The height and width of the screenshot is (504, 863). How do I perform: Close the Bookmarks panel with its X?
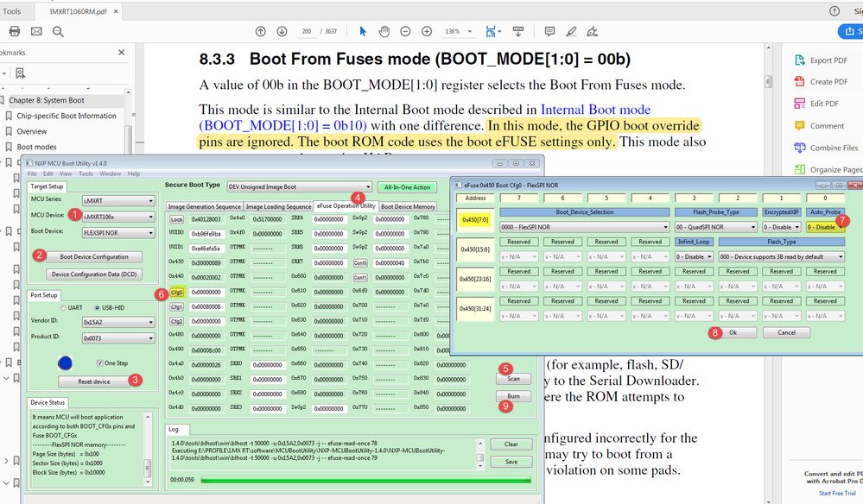coord(122,53)
